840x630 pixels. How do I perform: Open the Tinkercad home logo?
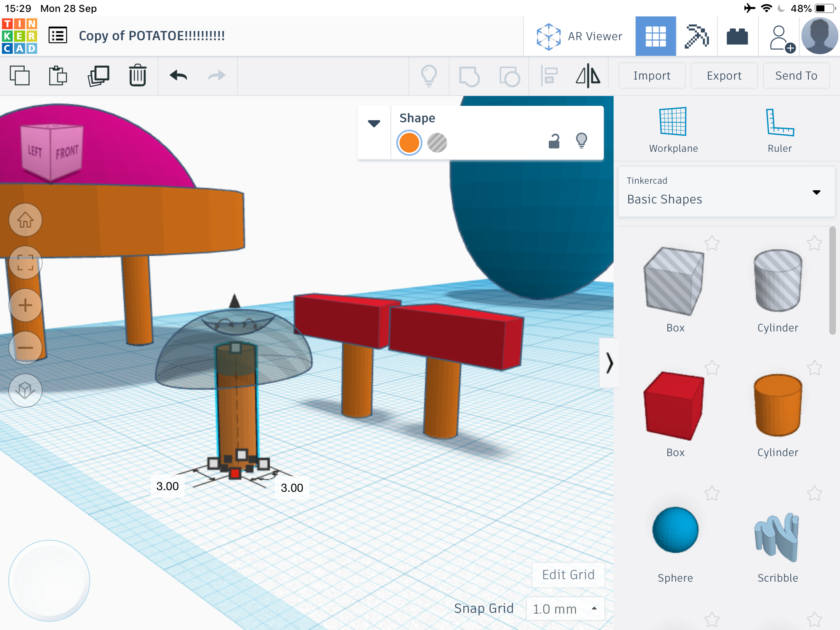click(20, 36)
